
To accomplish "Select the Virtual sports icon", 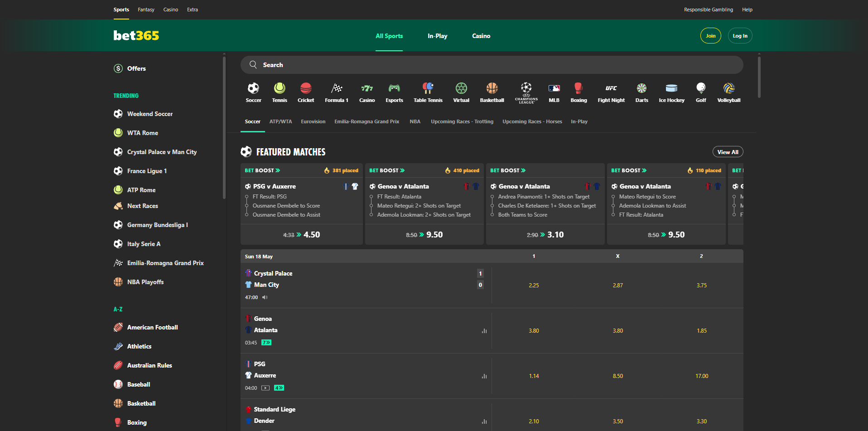I will [461, 88].
